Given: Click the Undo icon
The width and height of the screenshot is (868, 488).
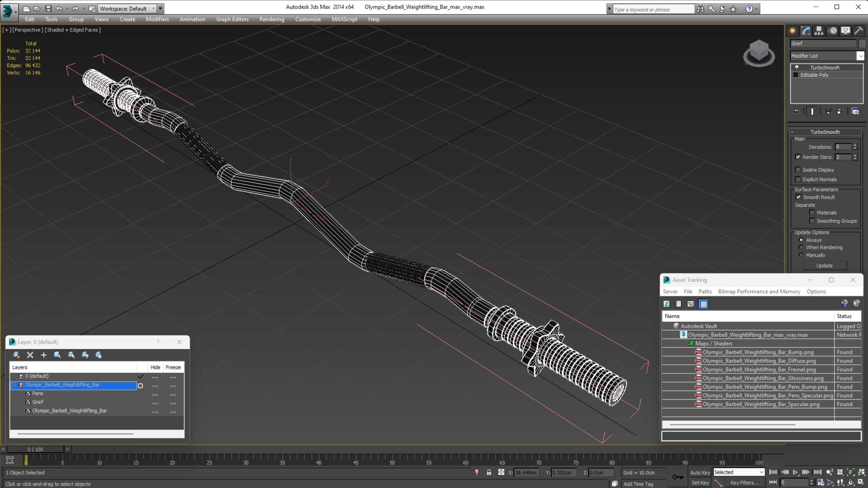Looking at the screenshot, I should (59, 9).
